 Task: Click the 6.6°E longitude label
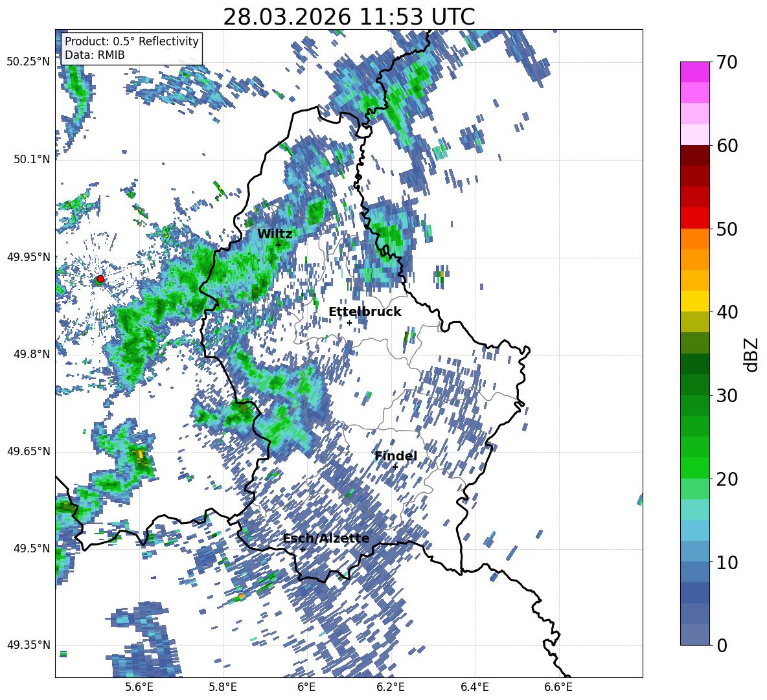[558, 687]
